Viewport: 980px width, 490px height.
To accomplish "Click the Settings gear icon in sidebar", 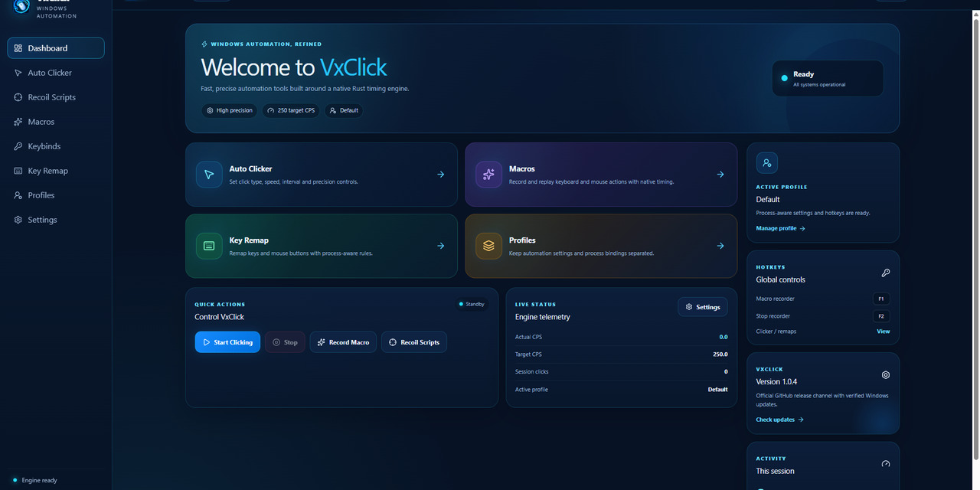I will pyautogui.click(x=18, y=220).
